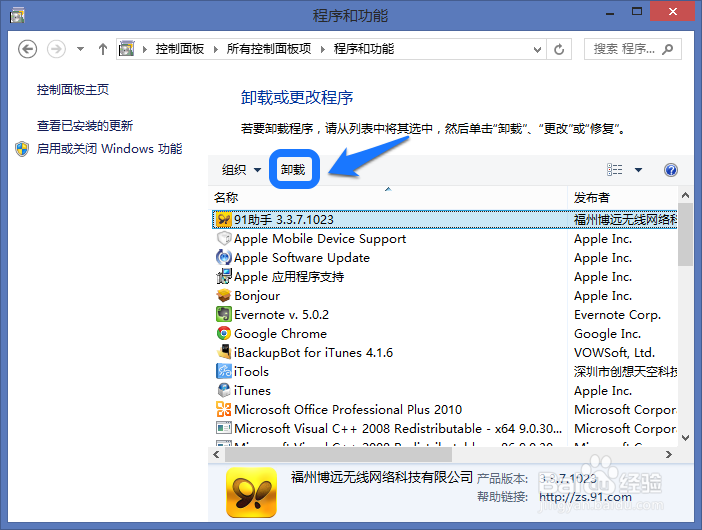Click Evernote Corp. publisher cell

pyautogui.click(x=617, y=315)
